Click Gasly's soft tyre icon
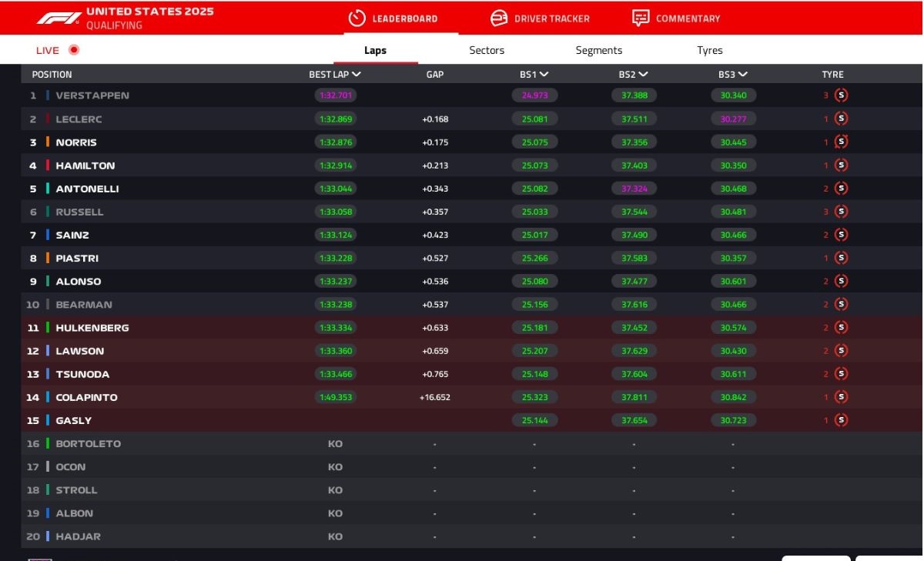The height and width of the screenshot is (561, 924). click(x=841, y=420)
